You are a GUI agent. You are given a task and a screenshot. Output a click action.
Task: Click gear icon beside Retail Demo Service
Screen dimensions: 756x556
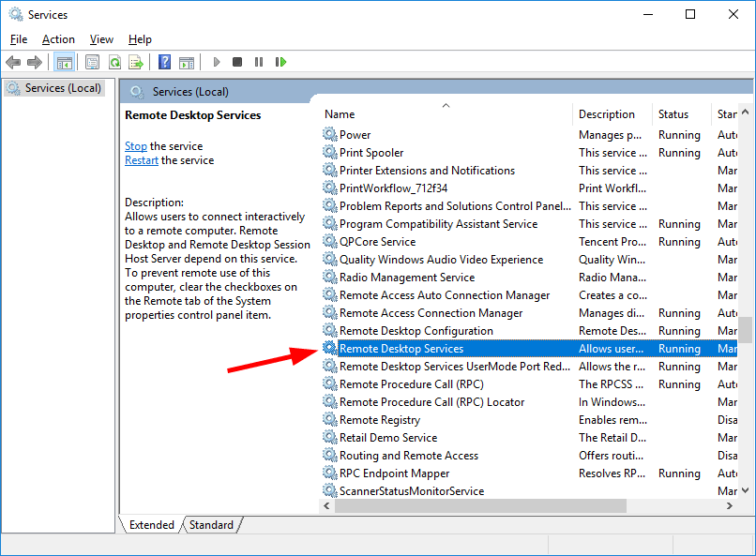[x=330, y=438]
